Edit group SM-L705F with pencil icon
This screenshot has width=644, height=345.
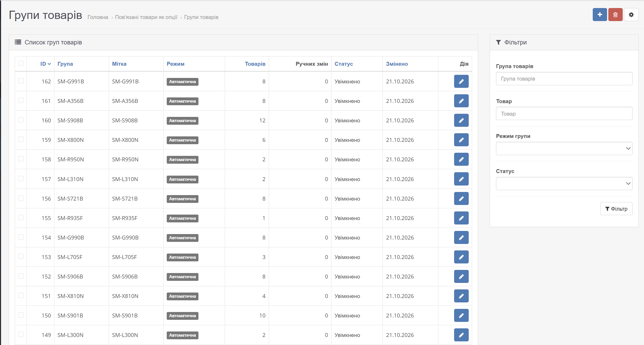[461, 257]
